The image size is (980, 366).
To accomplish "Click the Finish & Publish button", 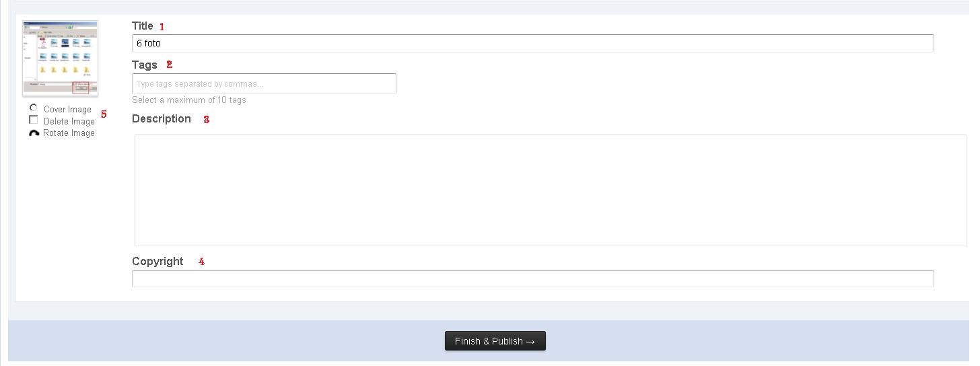I will click(x=495, y=341).
